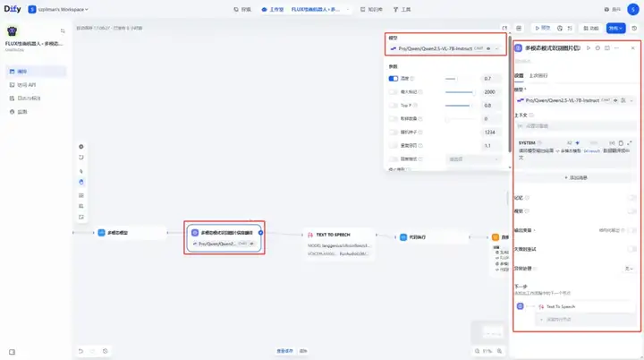
Task: Click the export image icon in canvas toolbar
Action: pyautogui.click(x=81, y=195)
